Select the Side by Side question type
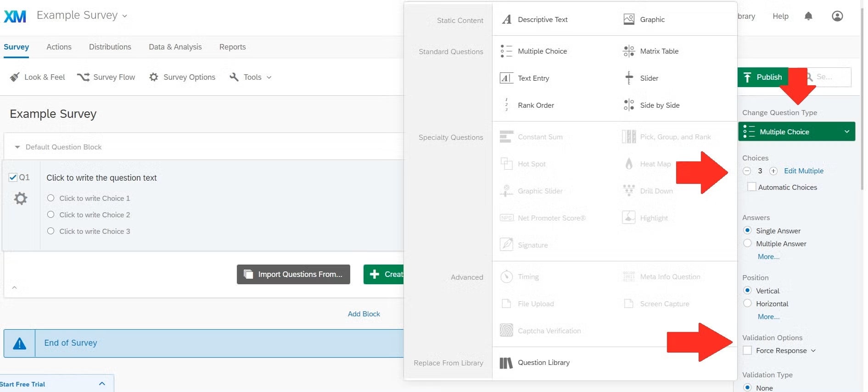This screenshot has height=392, width=868. [x=651, y=105]
